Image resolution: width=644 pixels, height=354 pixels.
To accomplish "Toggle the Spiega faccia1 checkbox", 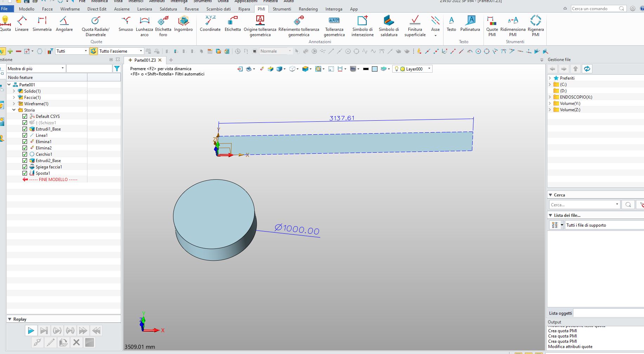I will (x=25, y=167).
